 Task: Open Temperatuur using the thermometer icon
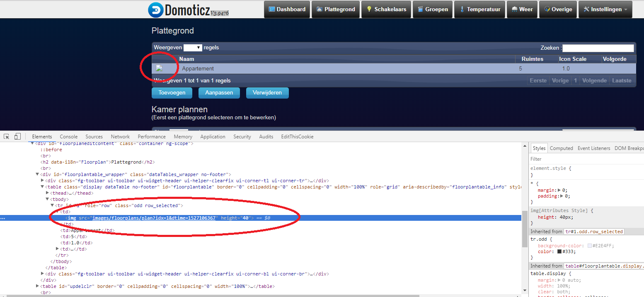coord(463,9)
